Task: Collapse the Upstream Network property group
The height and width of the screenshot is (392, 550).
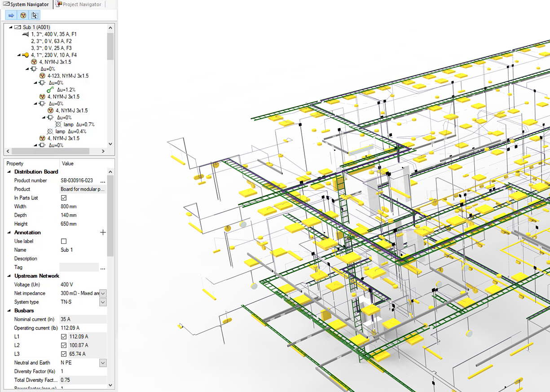Action: 9,276
